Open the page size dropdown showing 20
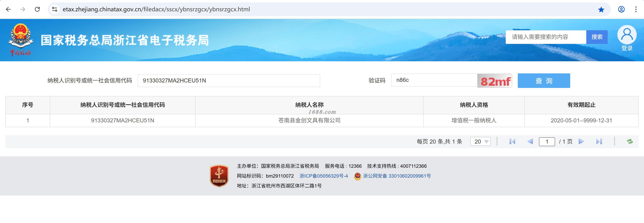 (x=480, y=142)
